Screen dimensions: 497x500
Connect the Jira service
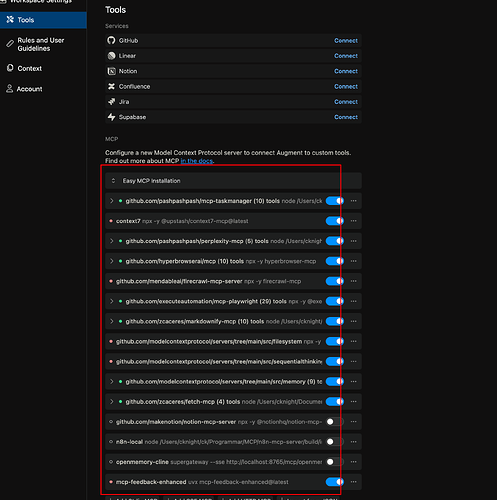(x=346, y=102)
